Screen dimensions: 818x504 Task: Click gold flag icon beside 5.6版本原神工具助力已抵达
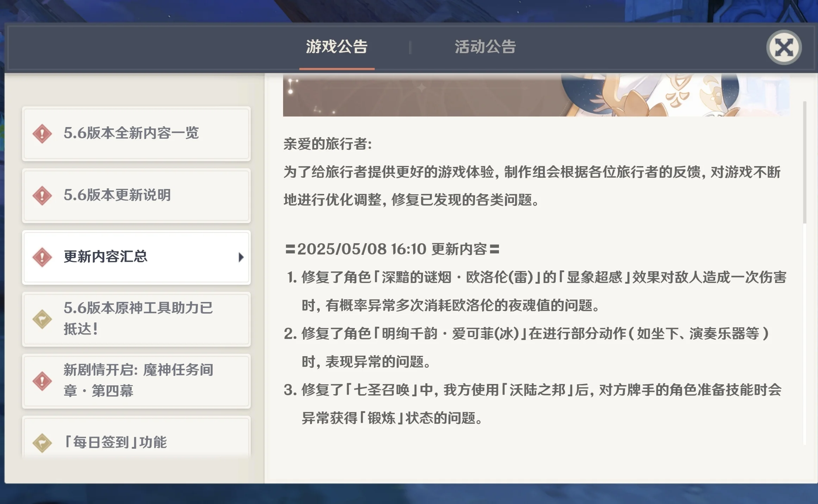[x=42, y=319]
